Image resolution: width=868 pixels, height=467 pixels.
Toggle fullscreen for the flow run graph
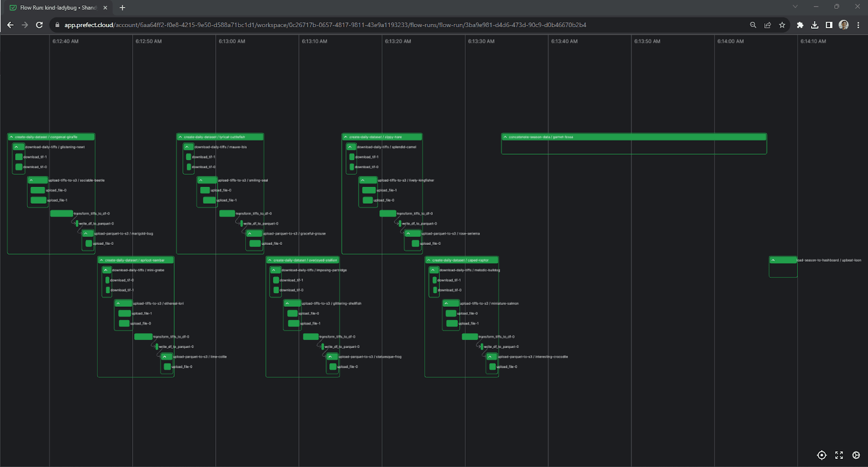tap(839, 455)
